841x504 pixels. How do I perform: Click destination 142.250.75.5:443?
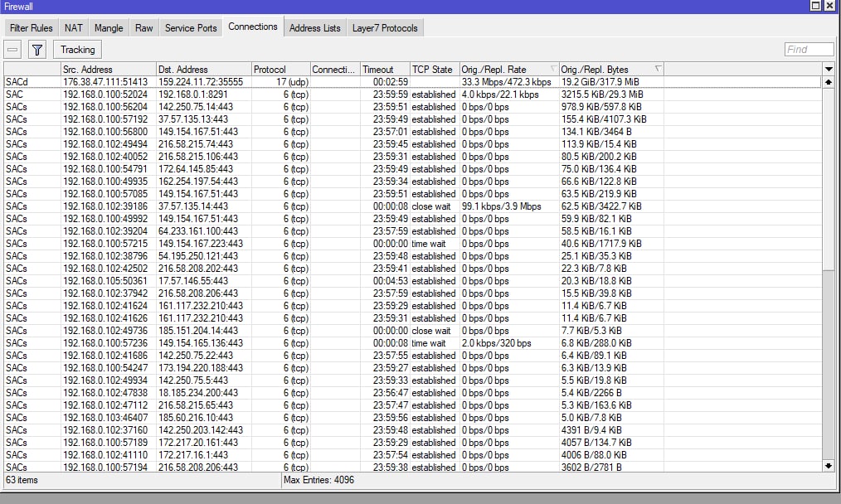192,380
